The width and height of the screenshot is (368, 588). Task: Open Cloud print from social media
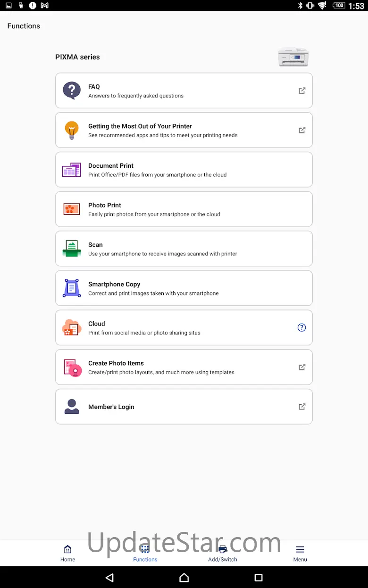coord(184,327)
